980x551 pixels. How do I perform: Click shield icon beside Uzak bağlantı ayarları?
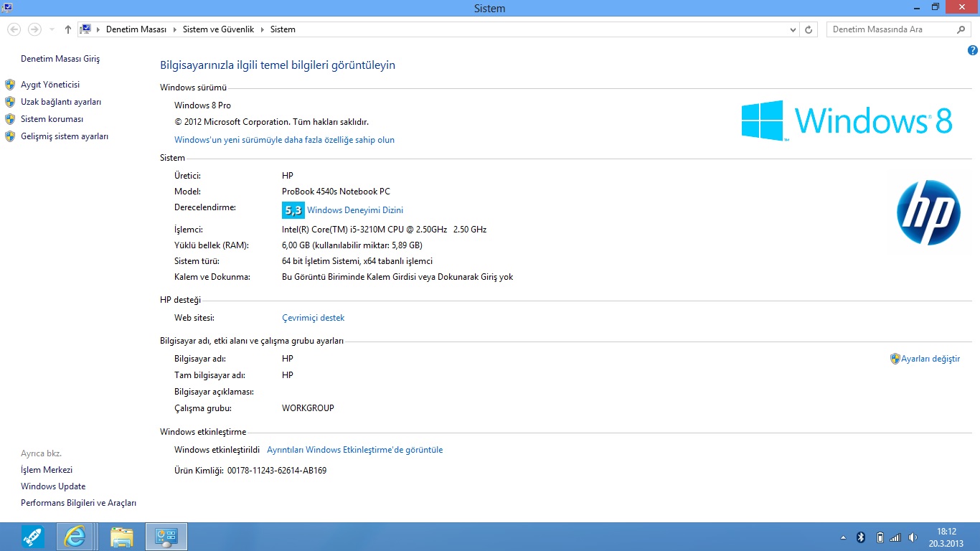pos(10,102)
